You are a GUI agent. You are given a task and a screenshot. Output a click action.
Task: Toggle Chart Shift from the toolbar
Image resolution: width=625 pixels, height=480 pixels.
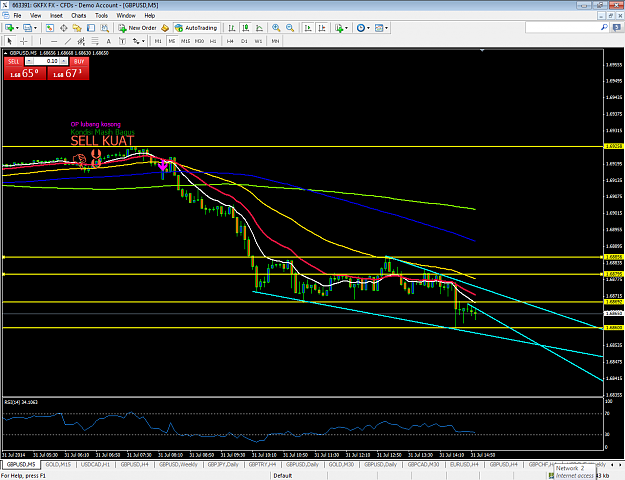tap(322, 28)
